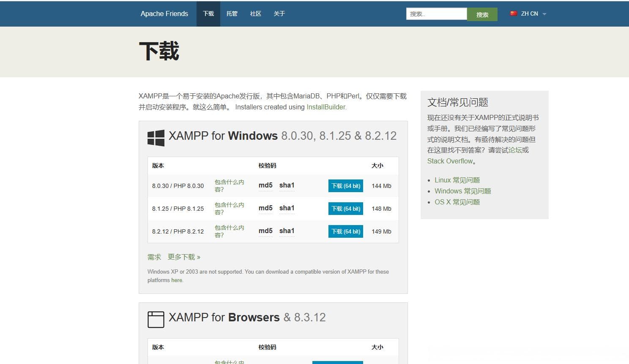The height and width of the screenshot is (364, 629).
Task: Open the Stack Overflow link
Action: pyautogui.click(x=450, y=161)
